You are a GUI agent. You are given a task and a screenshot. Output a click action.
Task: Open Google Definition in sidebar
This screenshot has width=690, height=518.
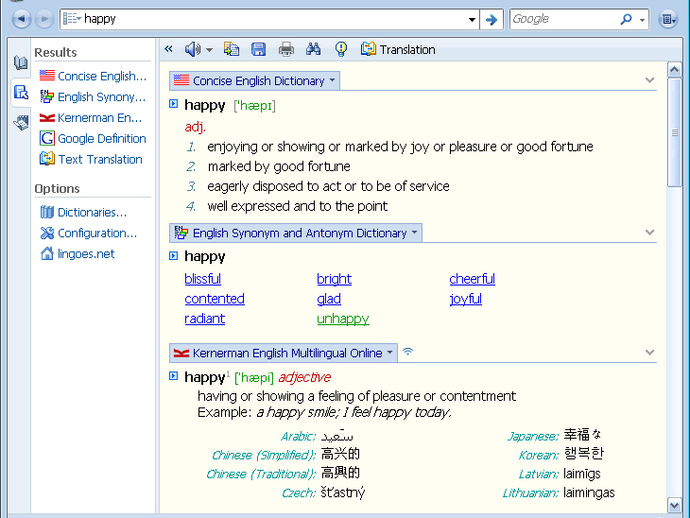click(93, 139)
